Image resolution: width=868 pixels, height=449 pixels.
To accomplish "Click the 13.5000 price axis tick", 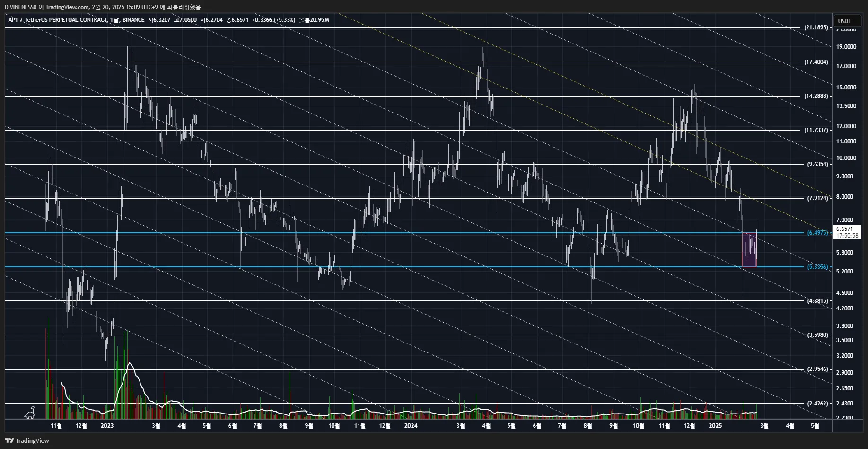I will [846, 106].
